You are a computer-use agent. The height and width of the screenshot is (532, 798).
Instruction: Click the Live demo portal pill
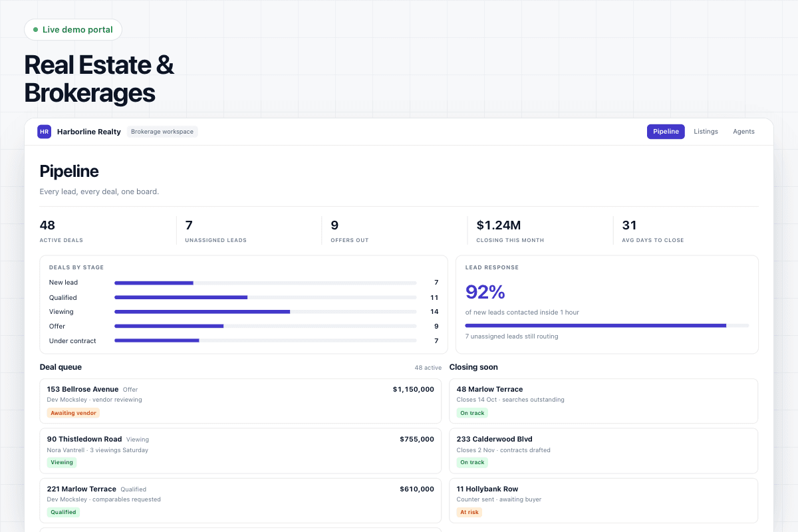73,30
